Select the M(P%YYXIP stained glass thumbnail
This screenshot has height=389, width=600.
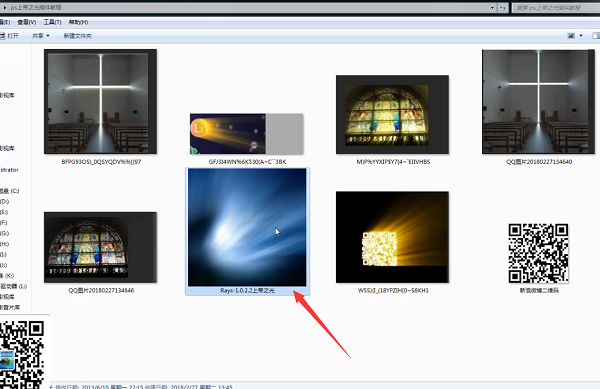tap(392, 115)
